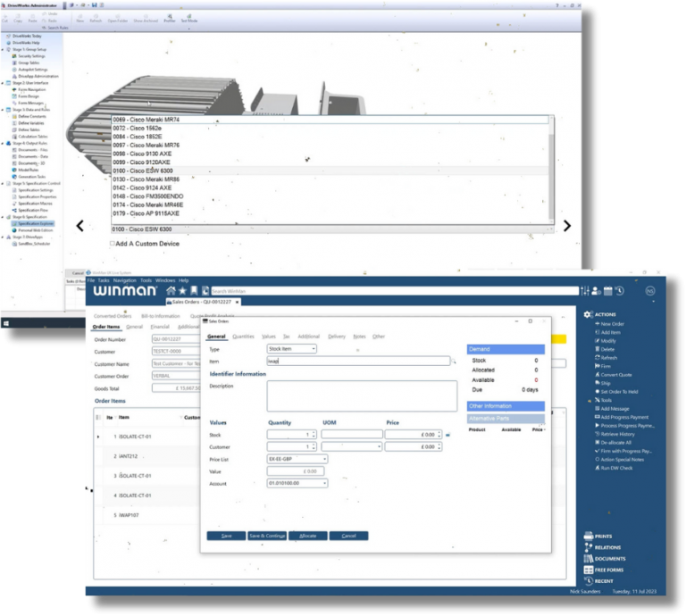Open Form Navigation in DriveWorks tree

point(29,89)
